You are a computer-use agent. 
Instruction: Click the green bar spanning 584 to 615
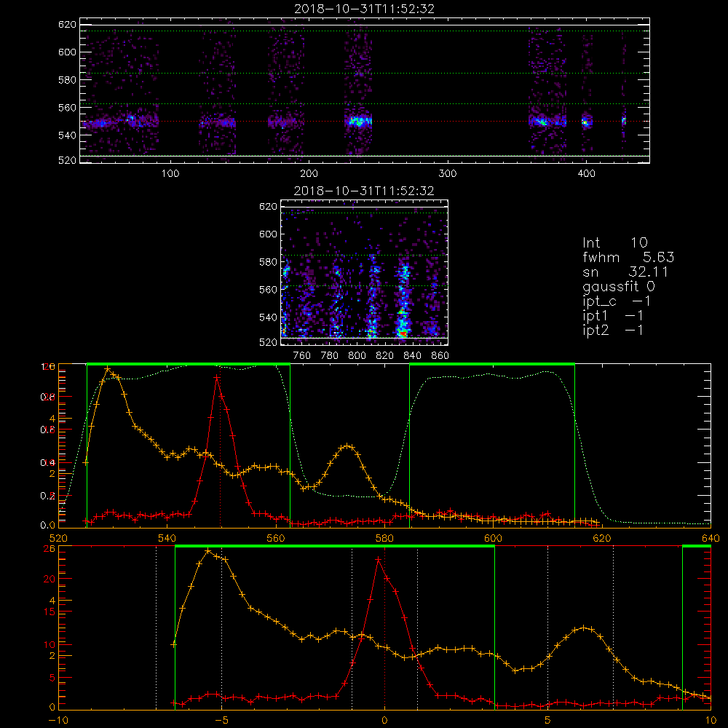coord(492,364)
